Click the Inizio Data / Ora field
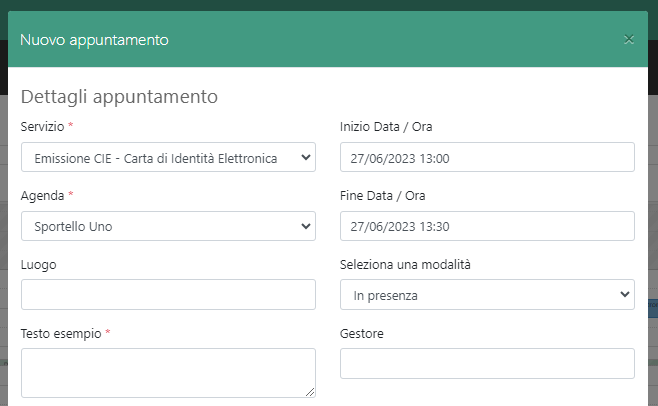The height and width of the screenshot is (406, 658). click(x=487, y=158)
